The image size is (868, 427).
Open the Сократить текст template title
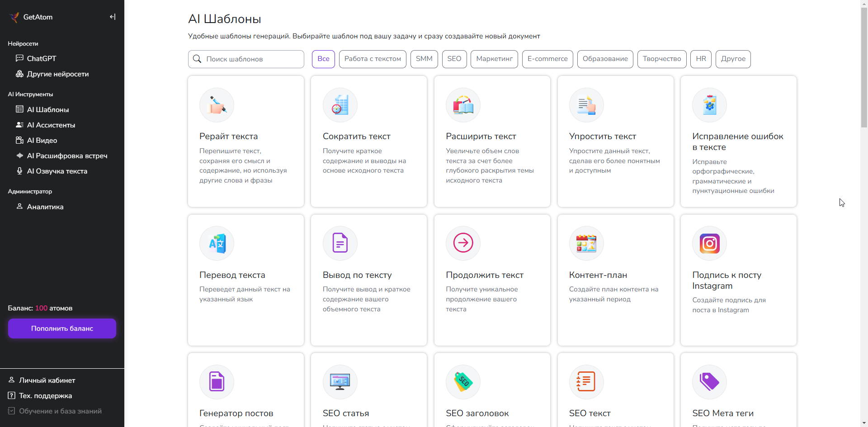(x=356, y=136)
